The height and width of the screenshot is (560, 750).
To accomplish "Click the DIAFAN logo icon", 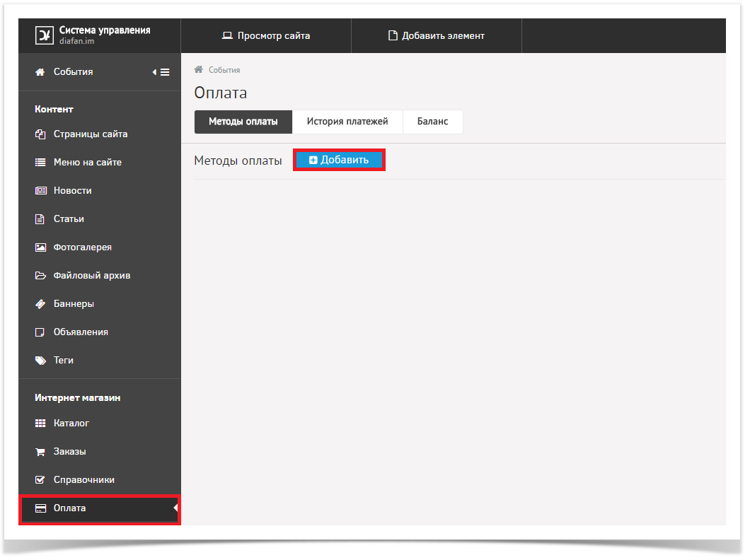I will pyautogui.click(x=45, y=35).
